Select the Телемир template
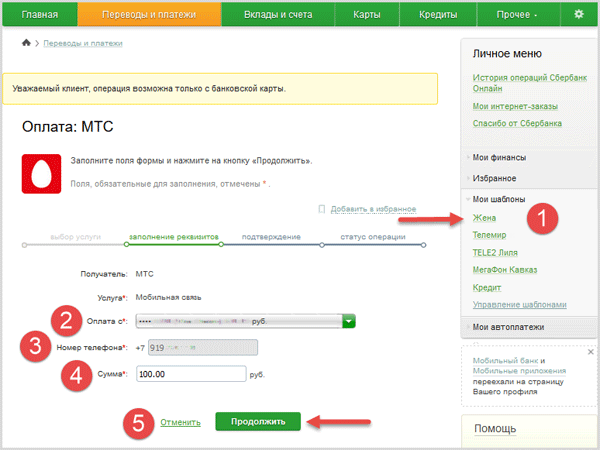Viewport: 600px width, 450px height. [489, 235]
